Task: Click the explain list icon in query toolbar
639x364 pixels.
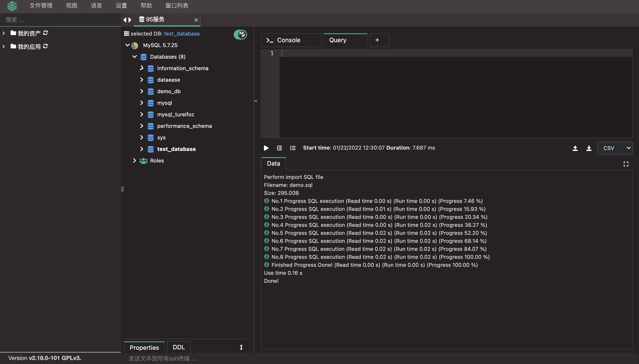Action: (x=292, y=148)
